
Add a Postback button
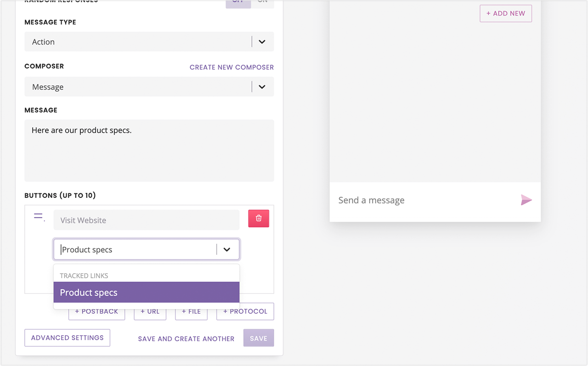click(96, 311)
